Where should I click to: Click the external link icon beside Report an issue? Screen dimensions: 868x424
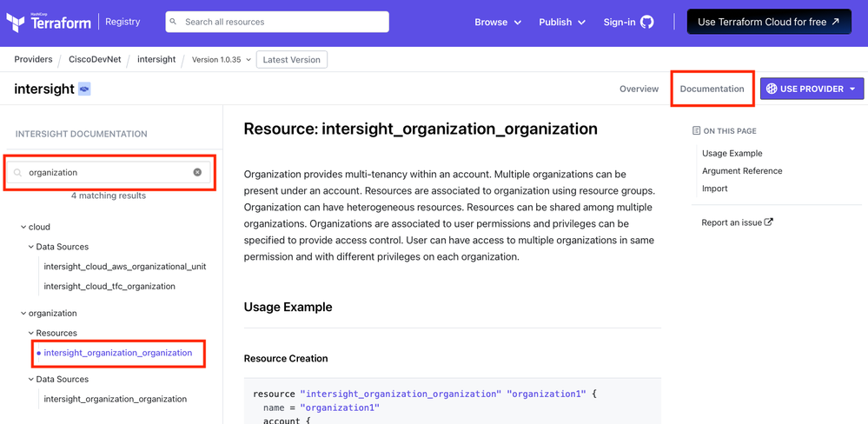pos(768,222)
